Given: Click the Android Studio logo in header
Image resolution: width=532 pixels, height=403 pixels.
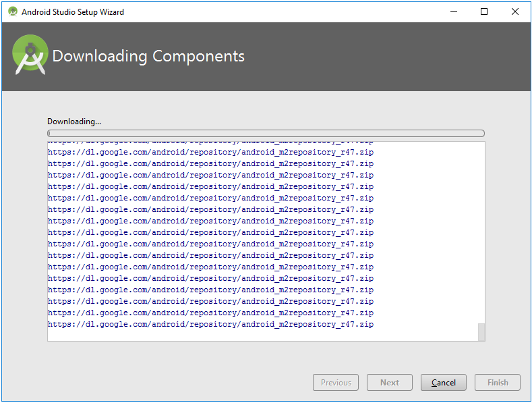Looking at the screenshot, I should (x=30, y=55).
